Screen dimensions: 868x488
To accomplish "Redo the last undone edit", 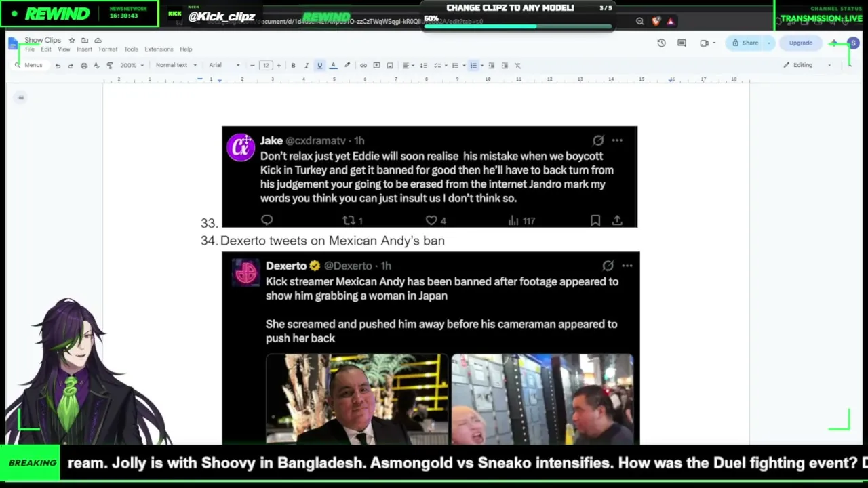I will pos(71,66).
